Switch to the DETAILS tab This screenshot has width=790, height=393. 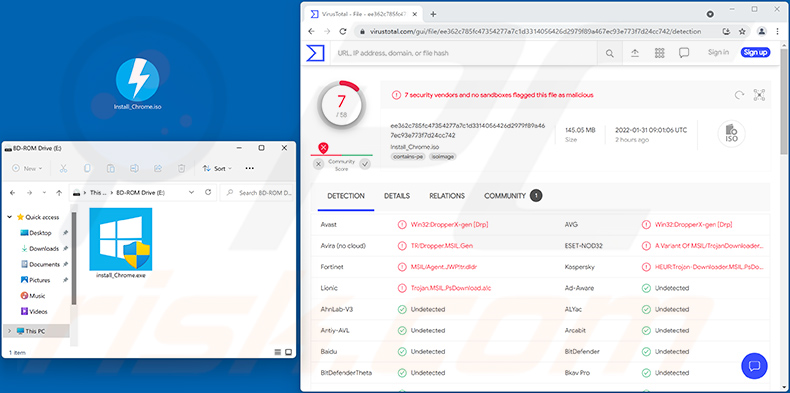[397, 196]
